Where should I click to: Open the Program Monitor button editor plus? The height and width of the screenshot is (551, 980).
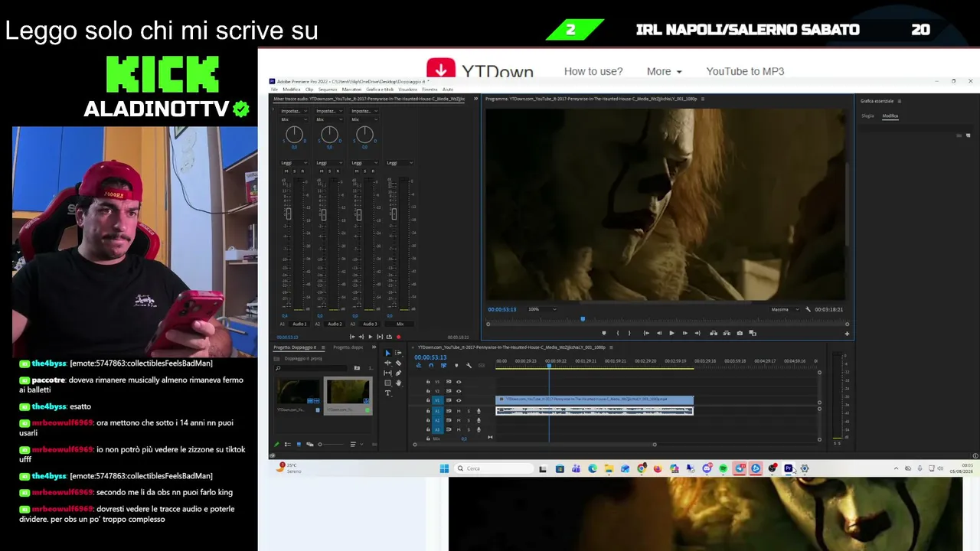pos(847,333)
